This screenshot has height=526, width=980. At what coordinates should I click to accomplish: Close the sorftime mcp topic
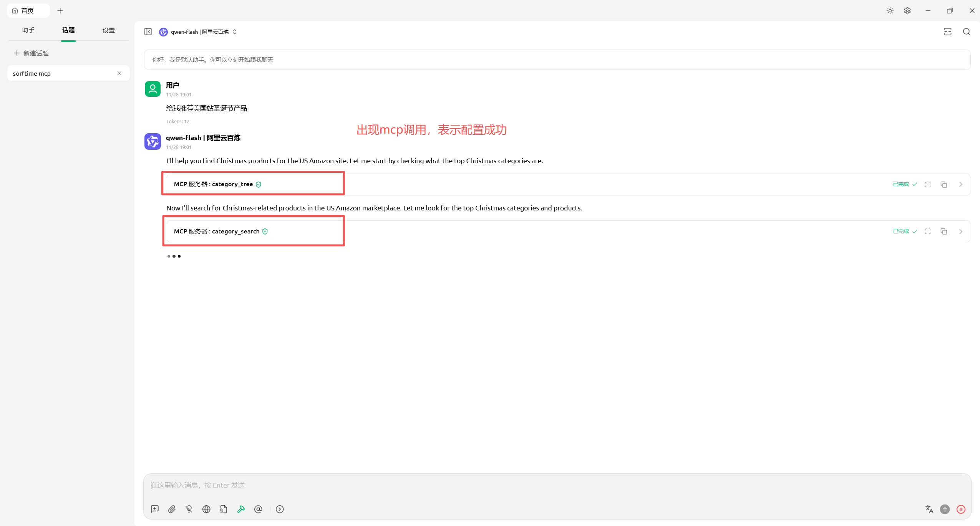(x=119, y=73)
